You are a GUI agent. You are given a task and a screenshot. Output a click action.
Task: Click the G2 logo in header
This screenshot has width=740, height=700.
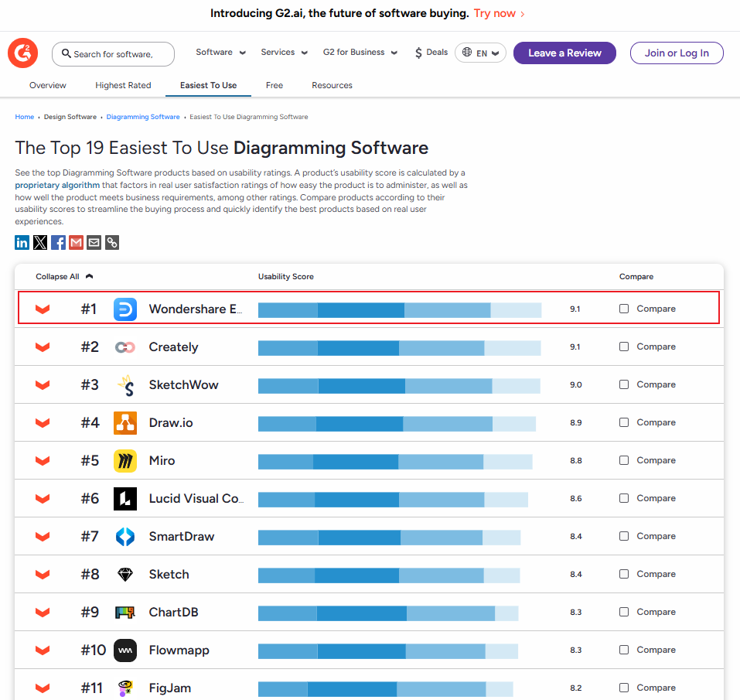(x=22, y=53)
